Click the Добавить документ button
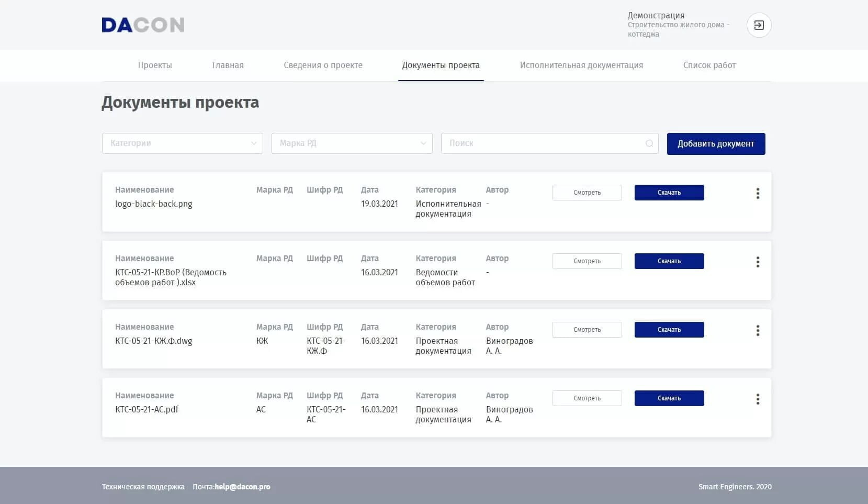 point(716,143)
